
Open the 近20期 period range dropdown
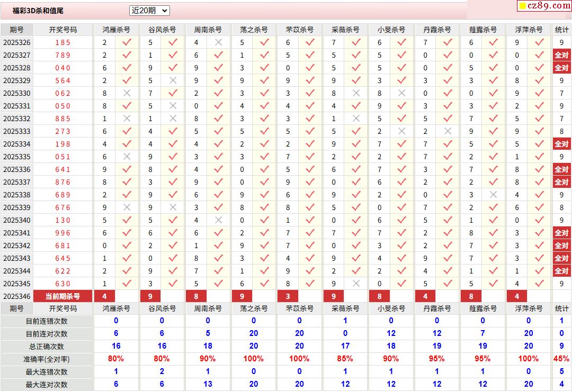149,11
